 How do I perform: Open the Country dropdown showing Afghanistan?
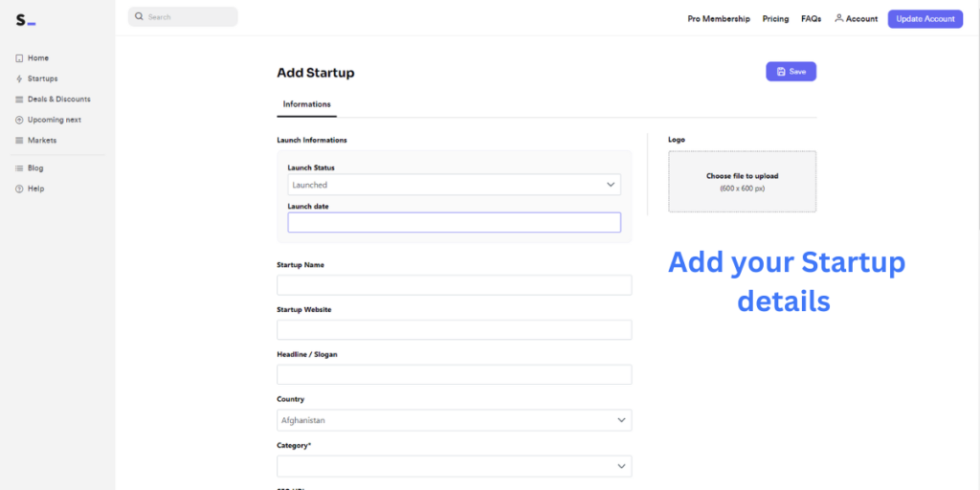[455, 421]
